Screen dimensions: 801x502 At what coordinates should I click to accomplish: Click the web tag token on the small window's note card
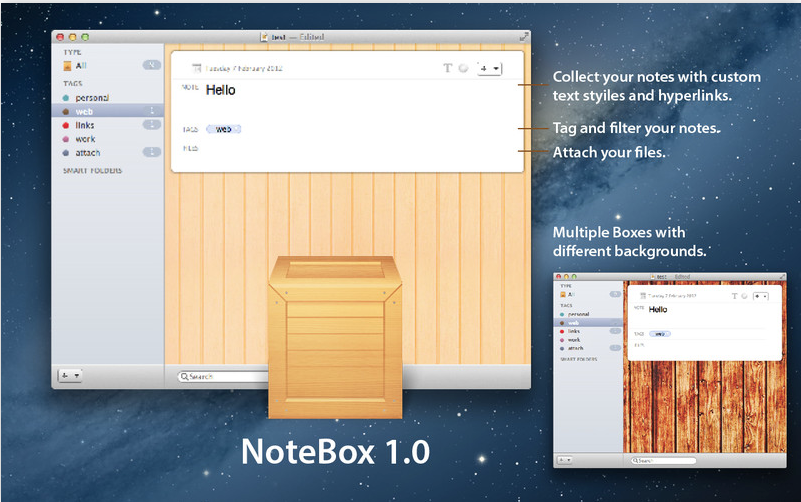click(x=660, y=333)
